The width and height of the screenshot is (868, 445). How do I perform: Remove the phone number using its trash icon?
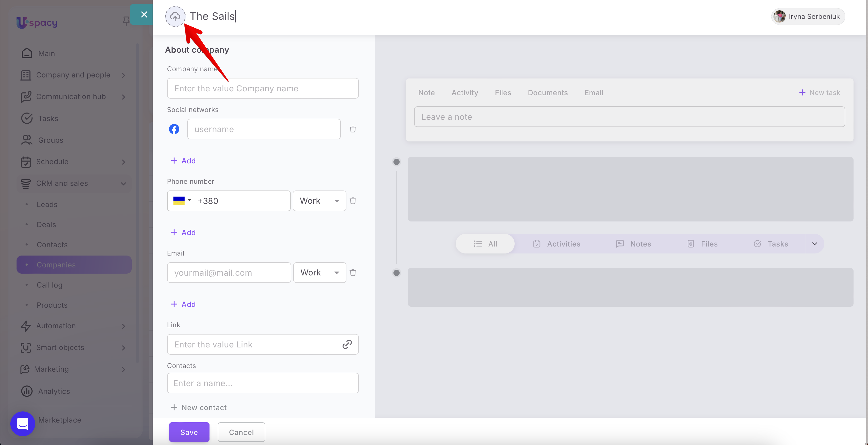click(x=353, y=201)
